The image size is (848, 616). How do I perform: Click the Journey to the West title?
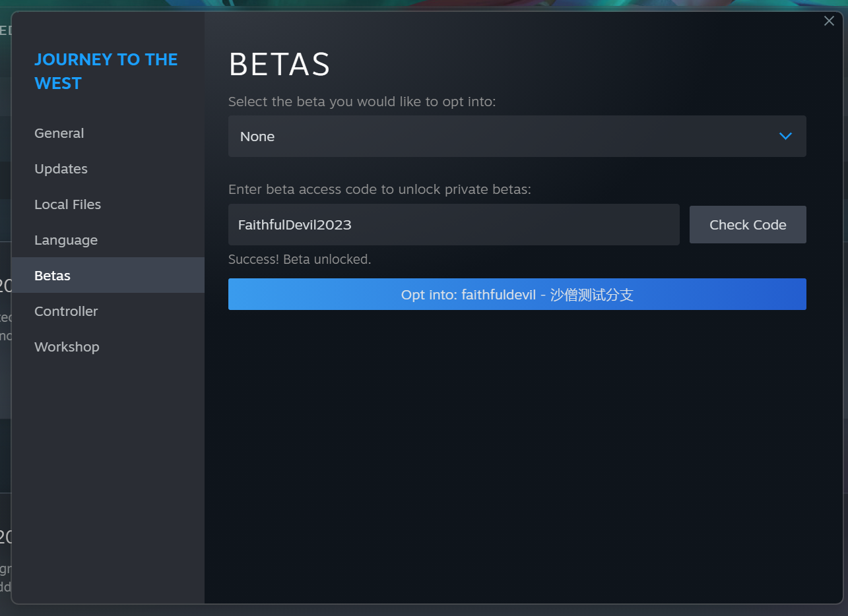(x=106, y=71)
